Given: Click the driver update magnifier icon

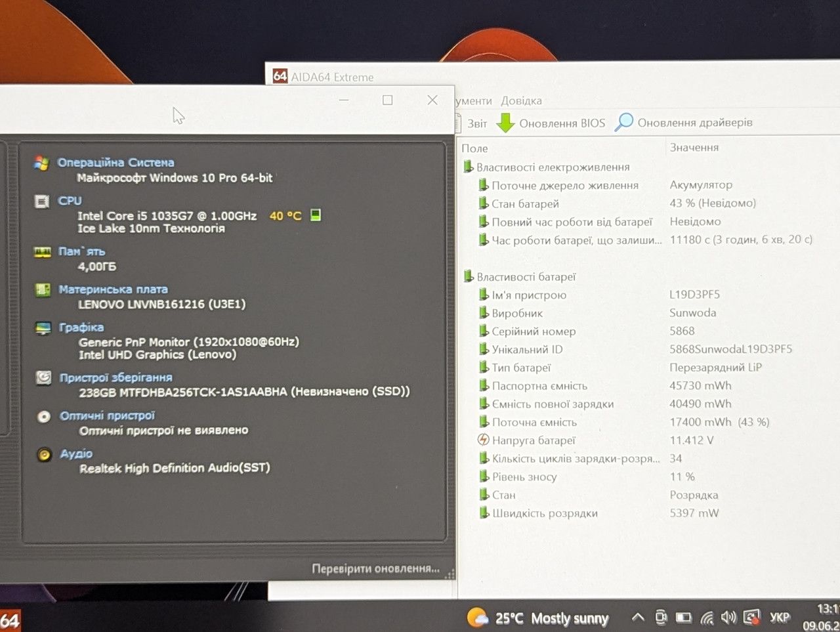Looking at the screenshot, I should click(x=623, y=122).
